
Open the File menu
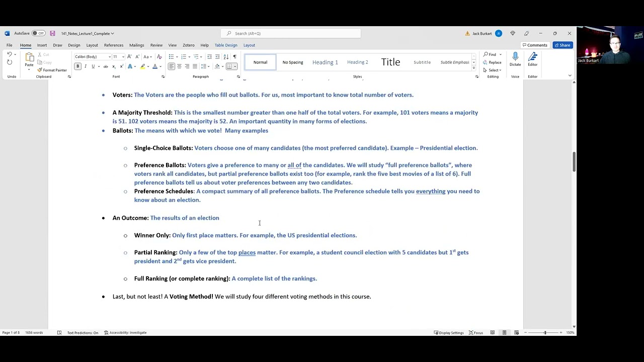point(9,45)
